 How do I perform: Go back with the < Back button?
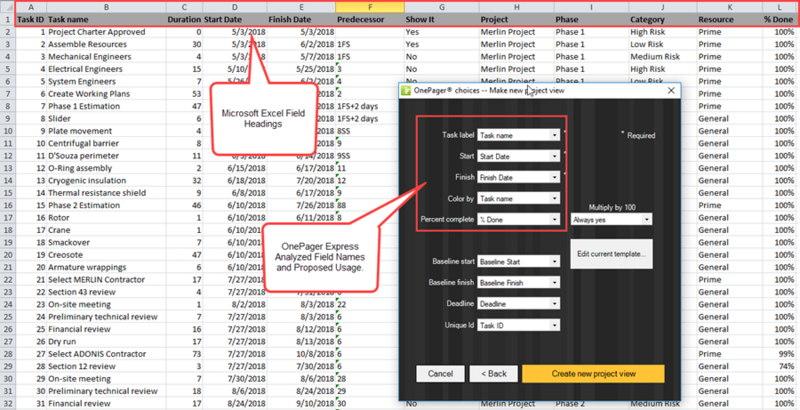click(x=494, y=374)
